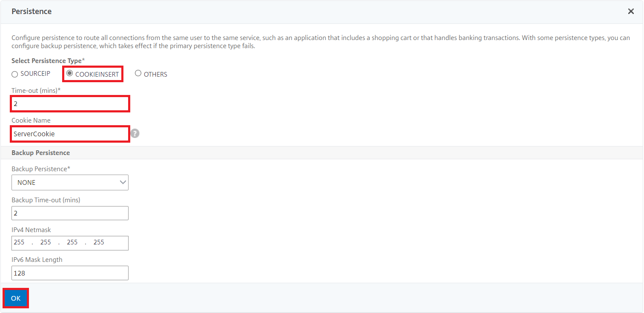Image resolution: width=644 pixels, height=313 pixels.
Task: Click the Cookie Name label text
Action: pyautogui.click(x=31, y=120)
